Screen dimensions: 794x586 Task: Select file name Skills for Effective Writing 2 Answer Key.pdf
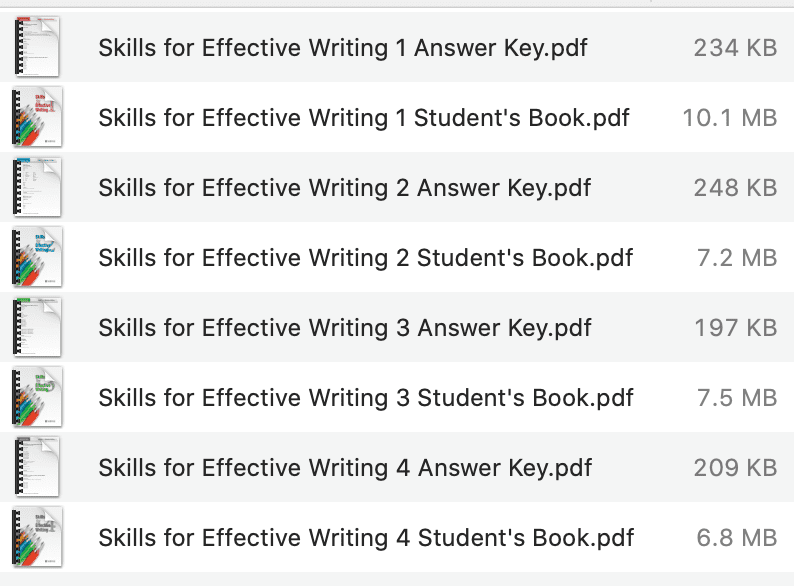click(345, 187)
